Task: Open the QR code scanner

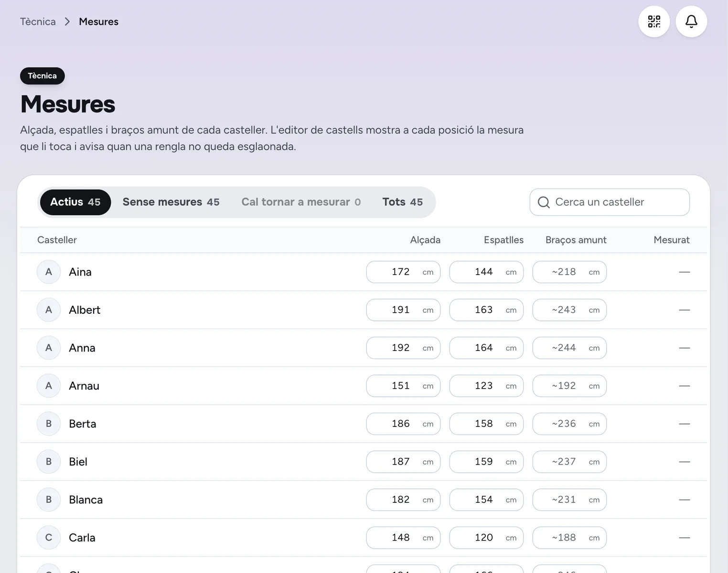Action: (x=654, y=21)
